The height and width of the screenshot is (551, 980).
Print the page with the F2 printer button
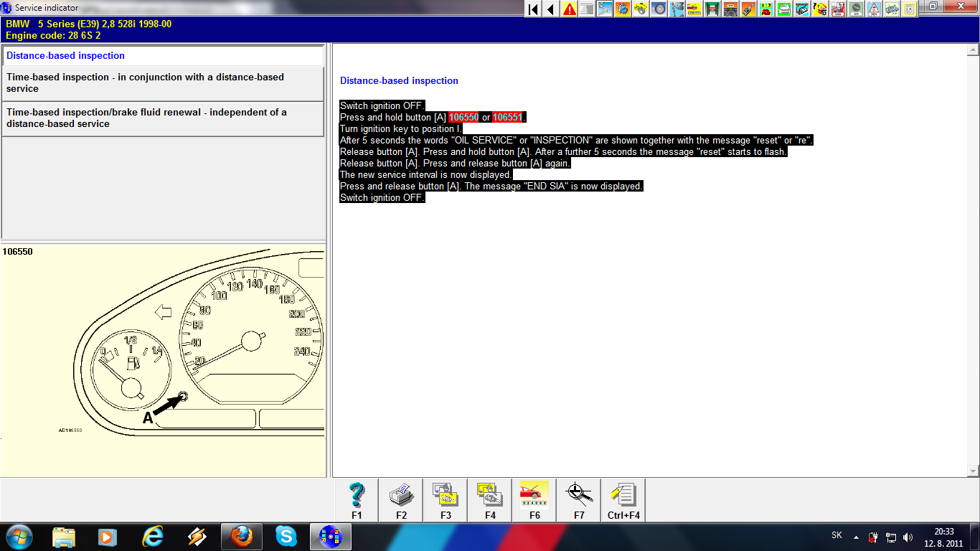(x=401, y=499)
